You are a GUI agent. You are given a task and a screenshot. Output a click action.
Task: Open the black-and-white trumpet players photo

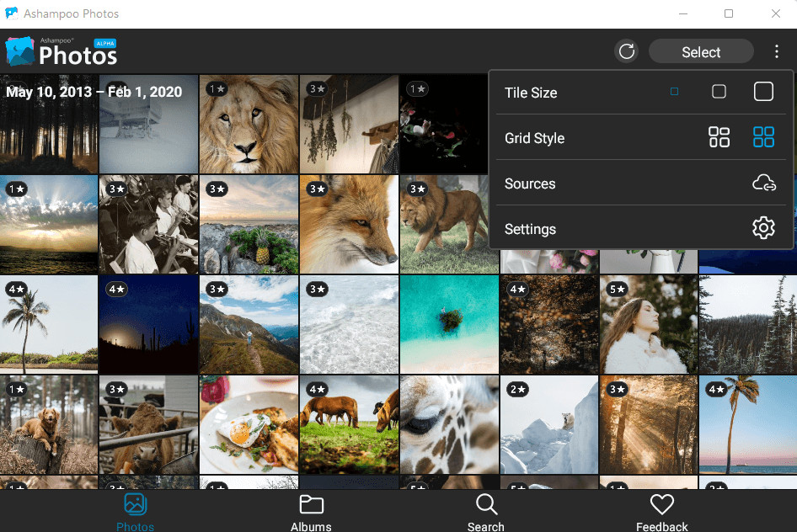tap(148, 225)
